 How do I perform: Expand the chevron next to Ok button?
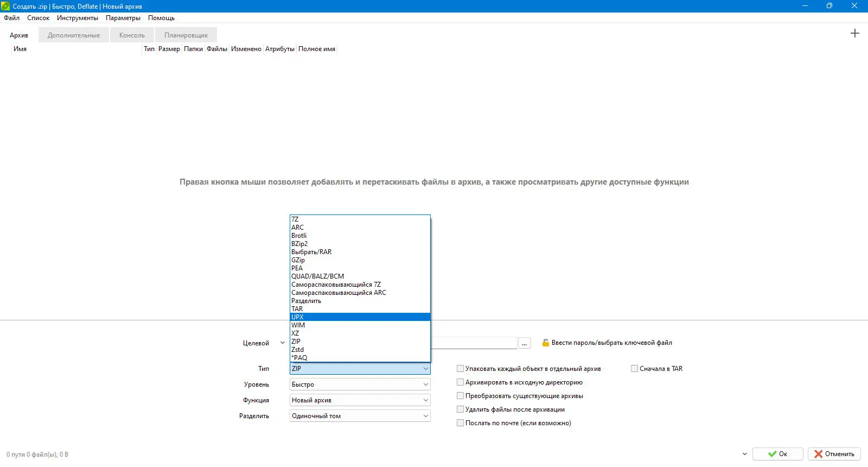(x=744, y=454)
